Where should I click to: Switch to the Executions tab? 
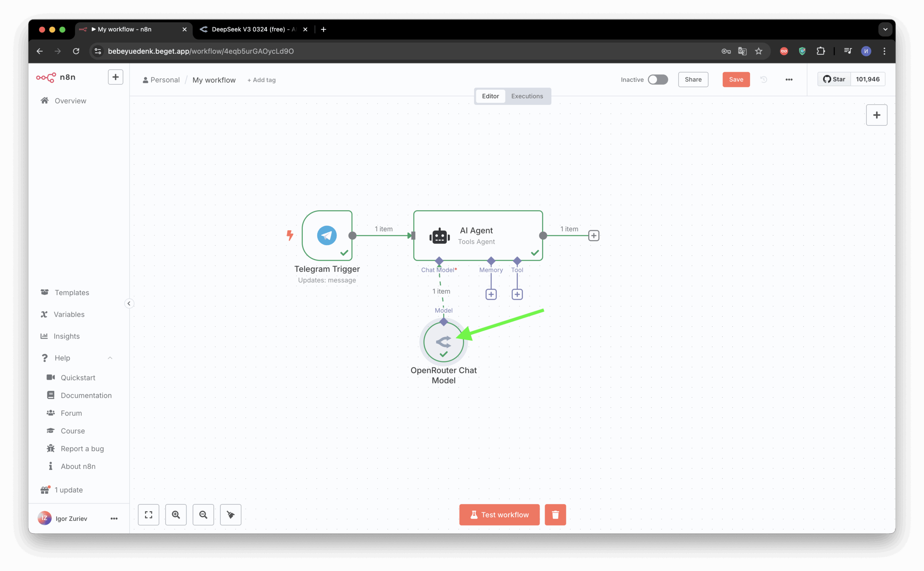pyautogui.click(x=527, y=96)
